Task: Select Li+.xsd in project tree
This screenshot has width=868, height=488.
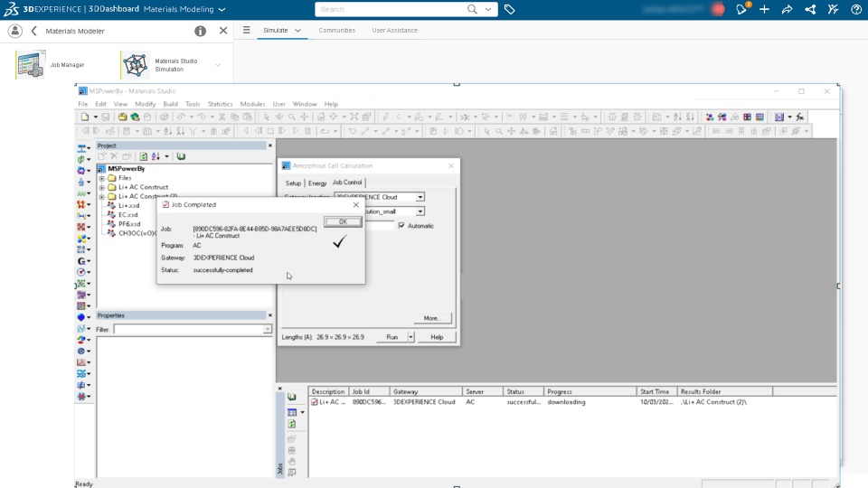Action: click(x=128, y=206)
